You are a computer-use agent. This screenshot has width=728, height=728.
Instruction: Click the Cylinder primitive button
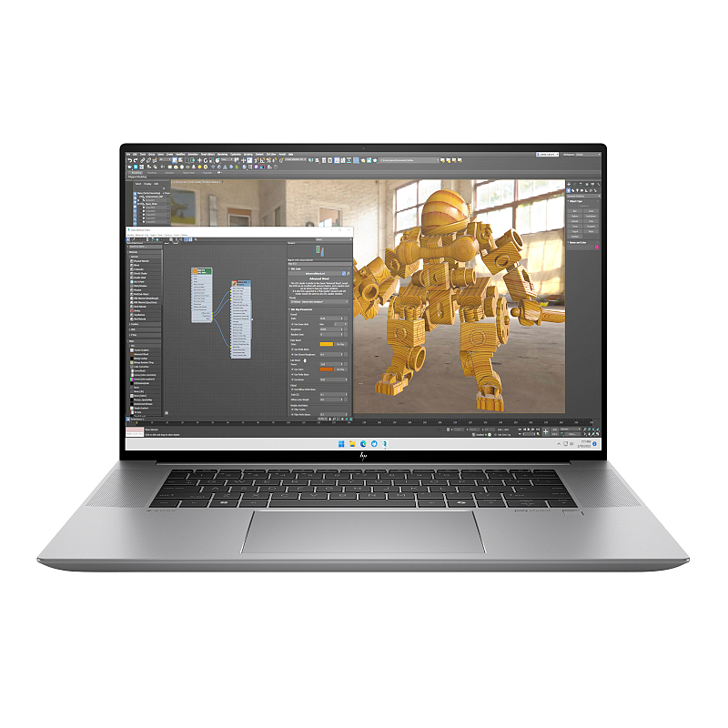point(575,221)
